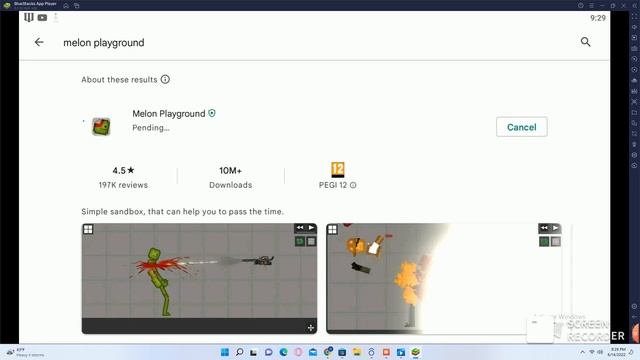Open Wi-Fi network tray icon
Screen dimensions: 640x360
point(592,352)
